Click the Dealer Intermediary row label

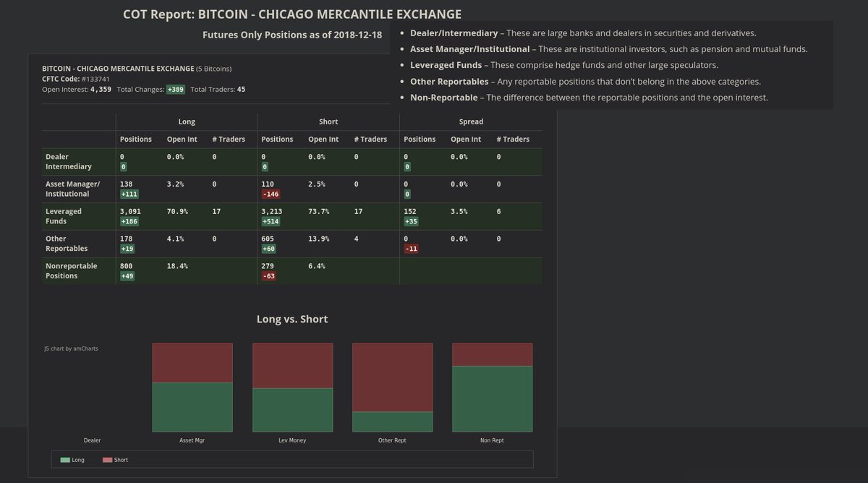point(69,162)
